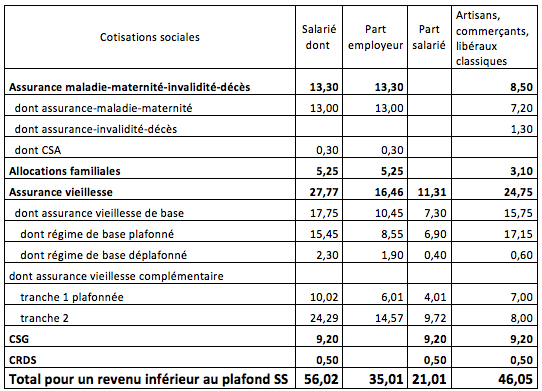Click value 27,77 in Assurance vieillesse row
Viewport: 542px width, 391px height.
pyautogui.click(x=324, y=192)
